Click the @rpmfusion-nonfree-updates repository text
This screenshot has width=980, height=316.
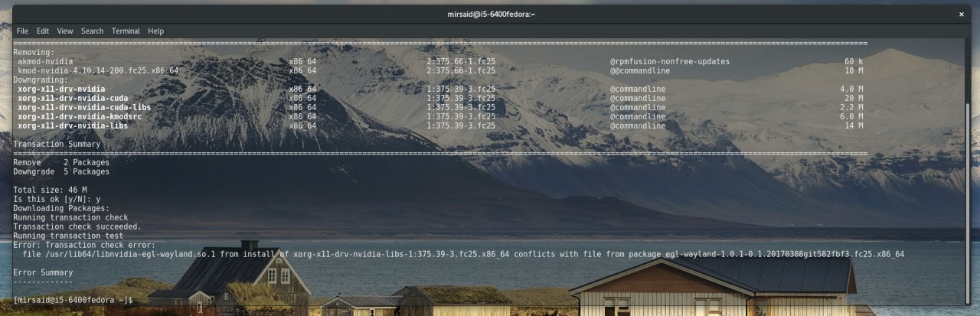tap(670, 61)
